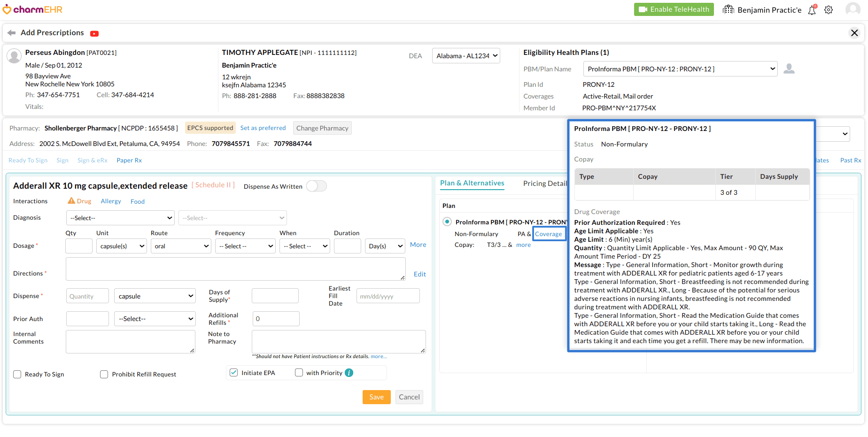Toggle the Dispense As Written switch
Viewport: 868px width, 437px height.
317,186
